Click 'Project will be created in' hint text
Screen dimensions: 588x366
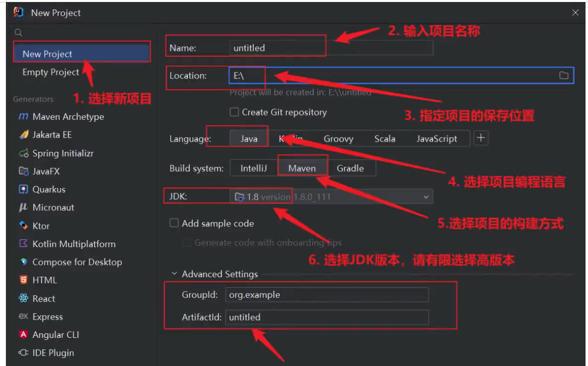[300, 92]
